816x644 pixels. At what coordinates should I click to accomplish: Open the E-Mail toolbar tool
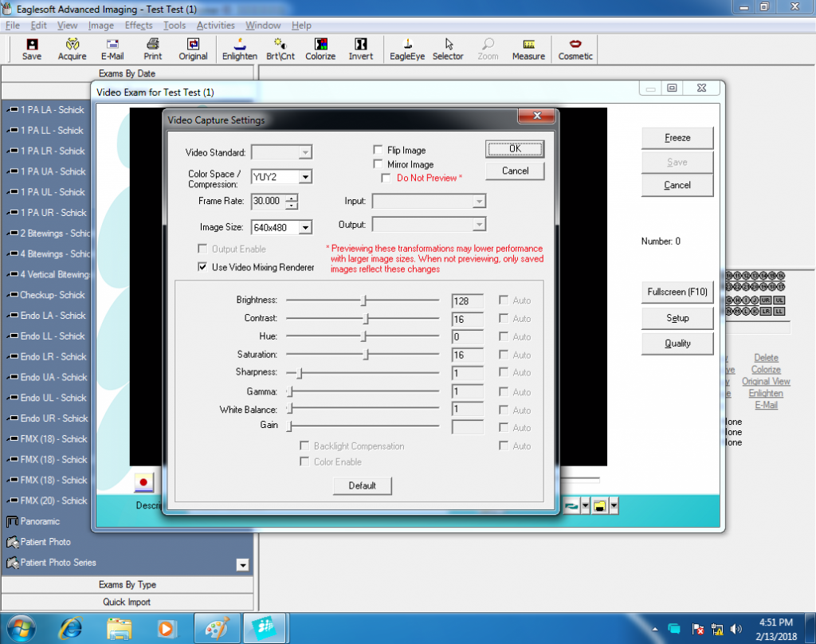(112, 49)
